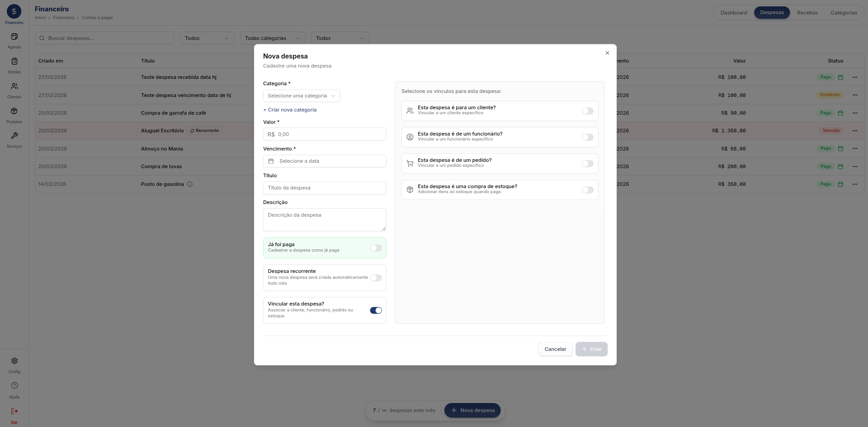Open more options for the R$ 200,00 row
The image size is (868, 427).
pos(855,166)
